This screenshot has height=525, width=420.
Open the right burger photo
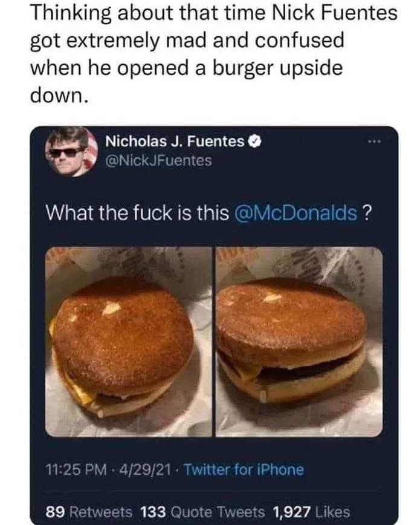pos(299,342)
